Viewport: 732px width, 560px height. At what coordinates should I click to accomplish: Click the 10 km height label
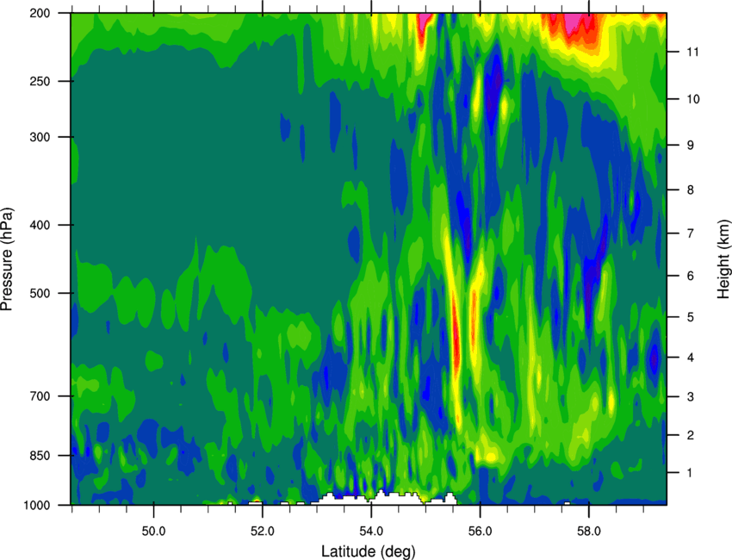692,99
